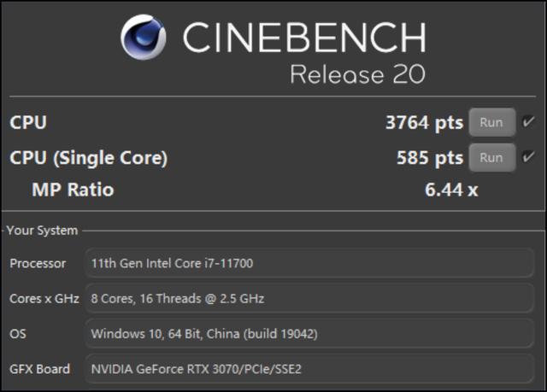Click the Release 20 subtitle
This screenshot has height=392, width=547.
(x=357, y=75)
